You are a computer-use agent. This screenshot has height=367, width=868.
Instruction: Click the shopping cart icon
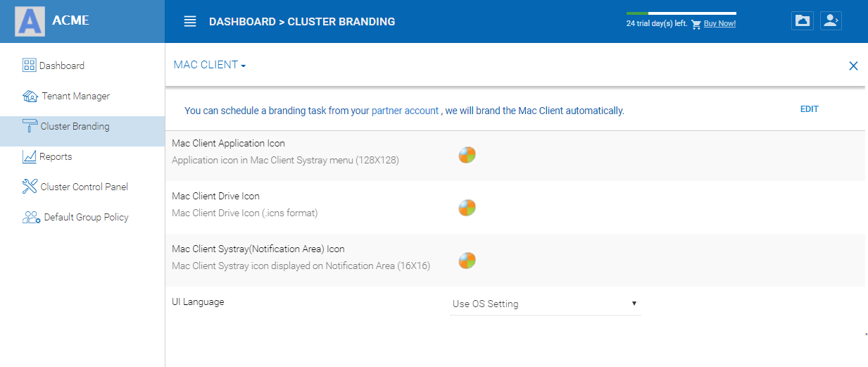click(x=696, y=24)
